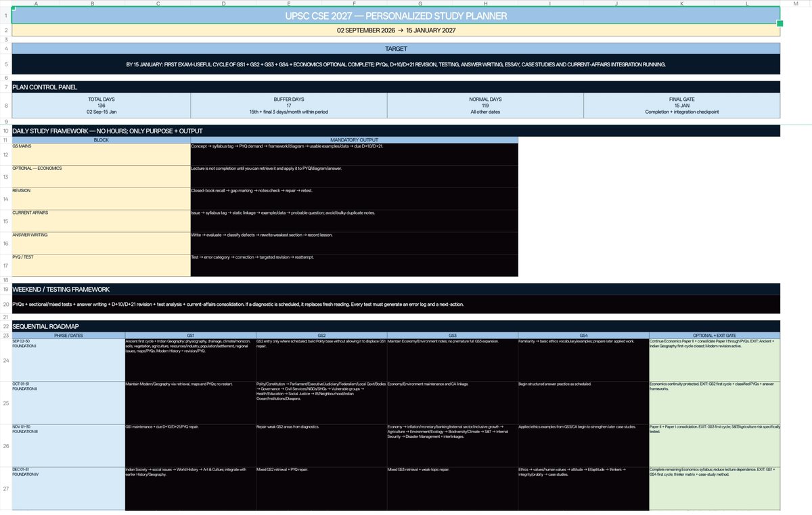812x515 pixels.
Task: Select row 27 header number
Action: (x=5, y=488)
